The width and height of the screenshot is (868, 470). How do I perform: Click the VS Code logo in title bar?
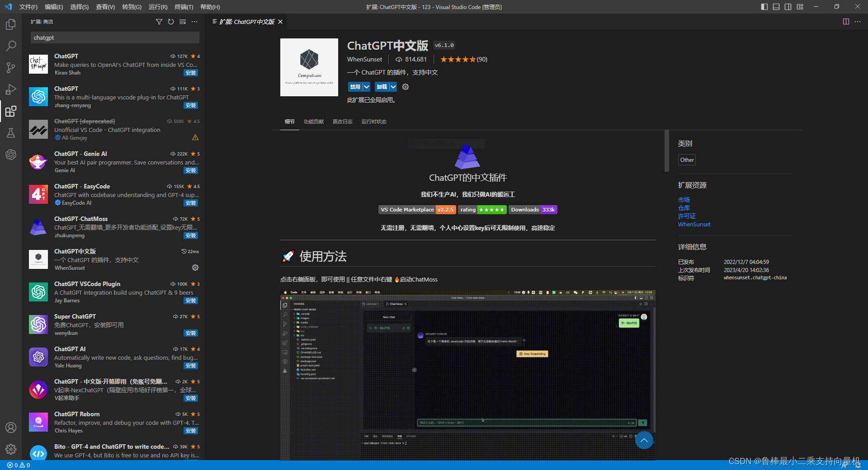click(8, 7)
